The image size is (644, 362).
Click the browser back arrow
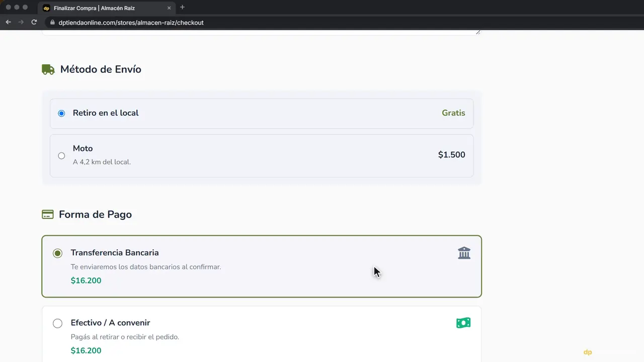8,22
